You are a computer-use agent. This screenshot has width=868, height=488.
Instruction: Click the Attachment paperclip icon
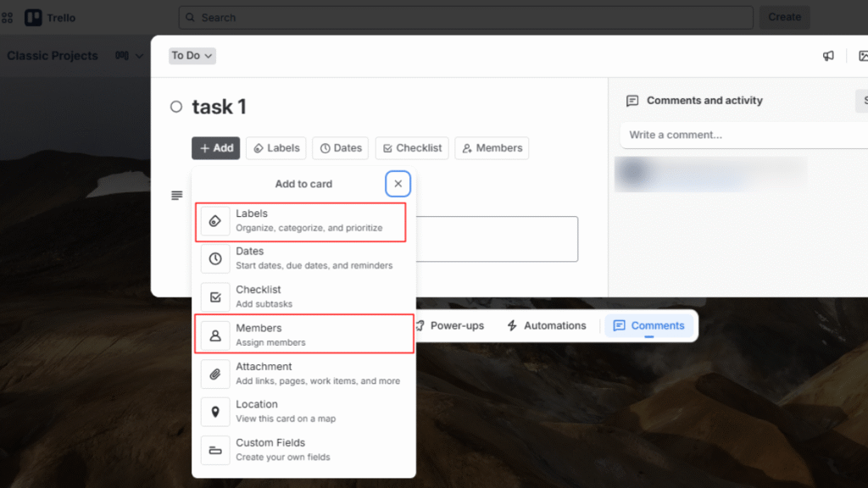click(214, 374)
